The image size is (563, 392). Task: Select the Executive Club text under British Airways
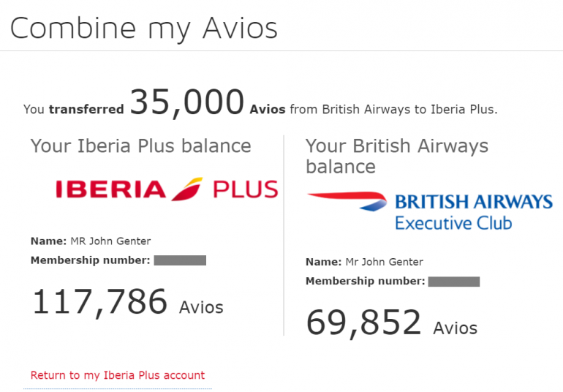pos(453,222)
